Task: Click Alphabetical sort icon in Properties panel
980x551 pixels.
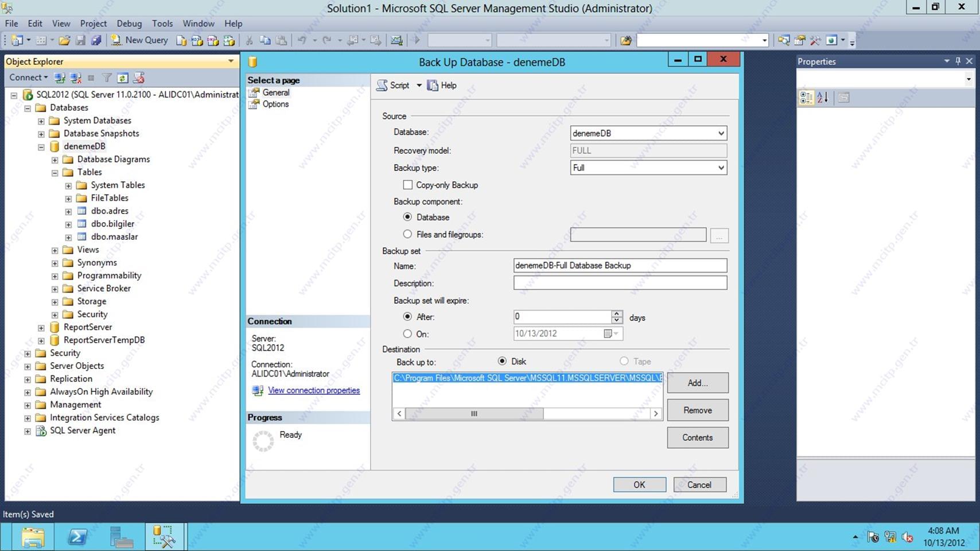Action: pos(823,98)
